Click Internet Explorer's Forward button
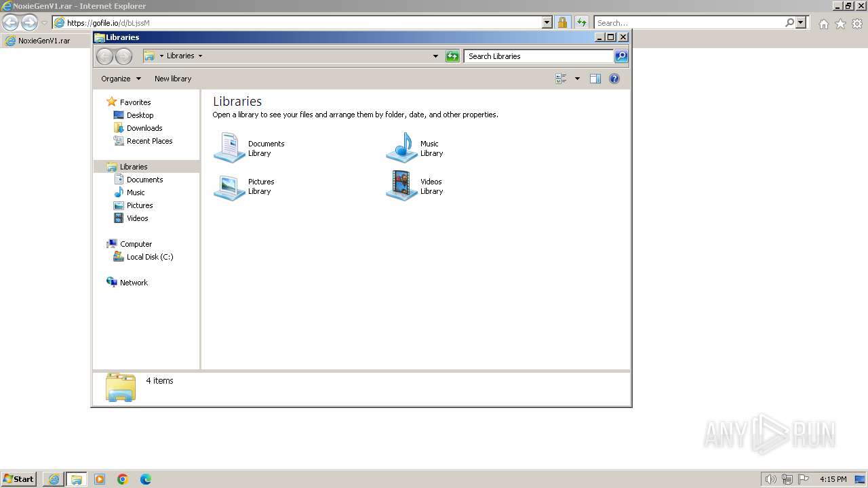Image resolution: width=868 pixels, height=488 pixels. 29,22
